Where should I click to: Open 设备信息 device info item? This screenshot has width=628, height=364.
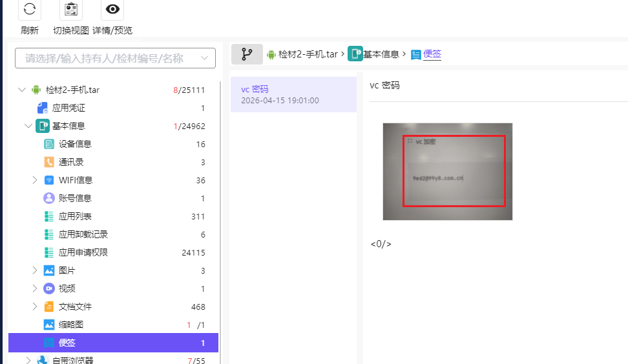[74, 145]
